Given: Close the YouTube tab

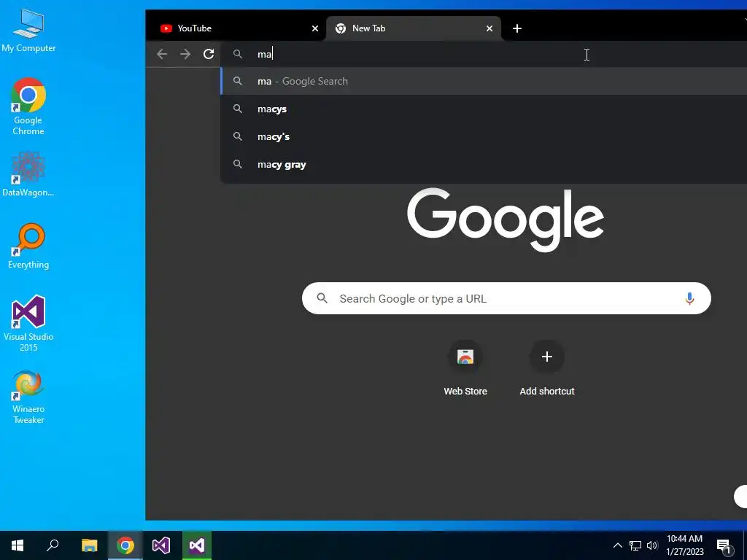Looking at the screenshot, I should point(315,28).
